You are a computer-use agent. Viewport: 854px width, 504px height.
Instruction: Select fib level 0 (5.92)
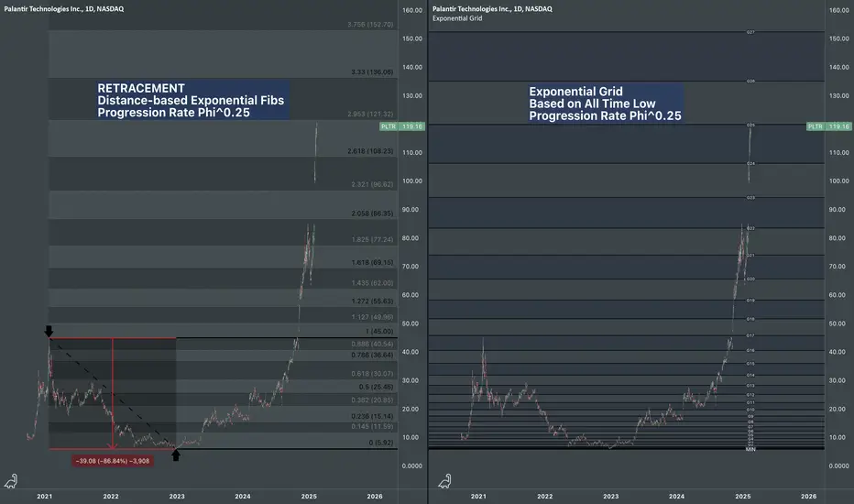coord(380,443)
